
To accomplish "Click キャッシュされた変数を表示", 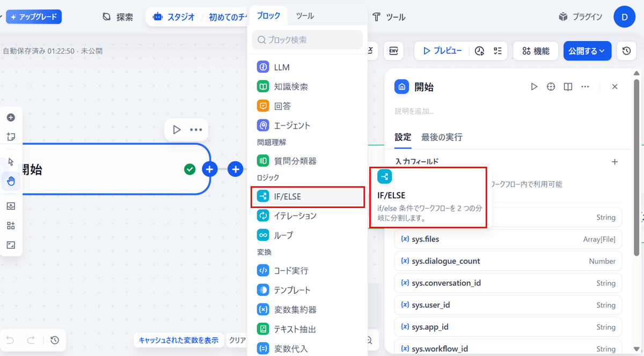I will 179,340.
